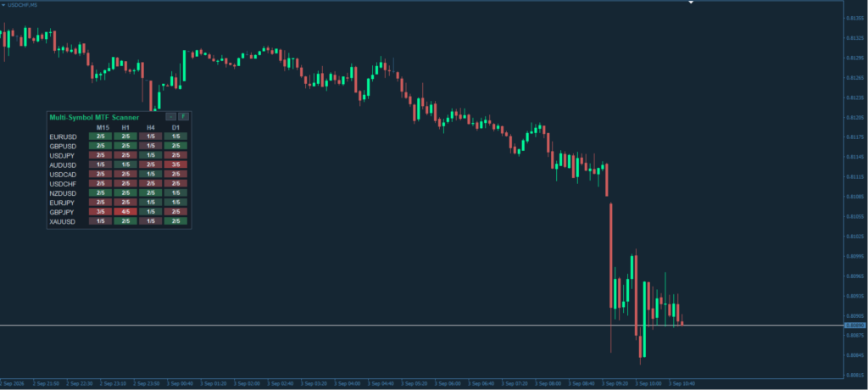Click GBPUSD H4 signal cell
The width and height of the screenshot is (868, 390).
pyautogui.click(x=151, y=146)
